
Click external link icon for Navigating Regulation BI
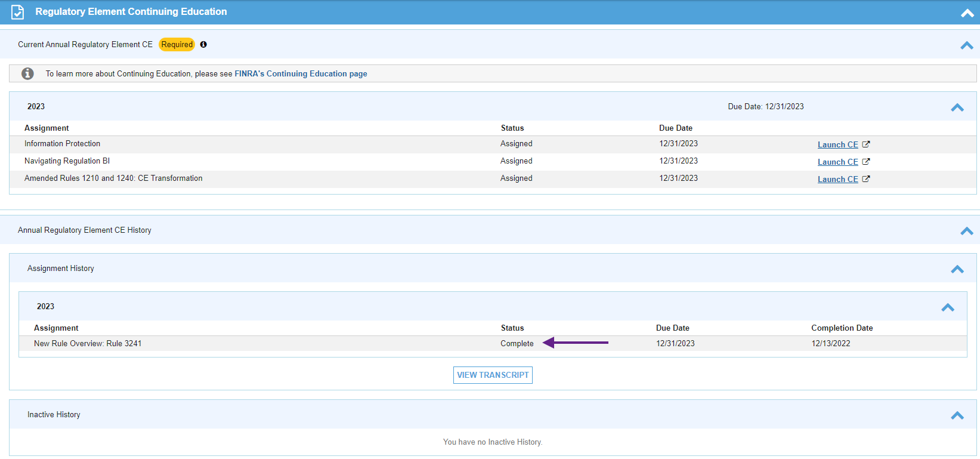(866, 162)
